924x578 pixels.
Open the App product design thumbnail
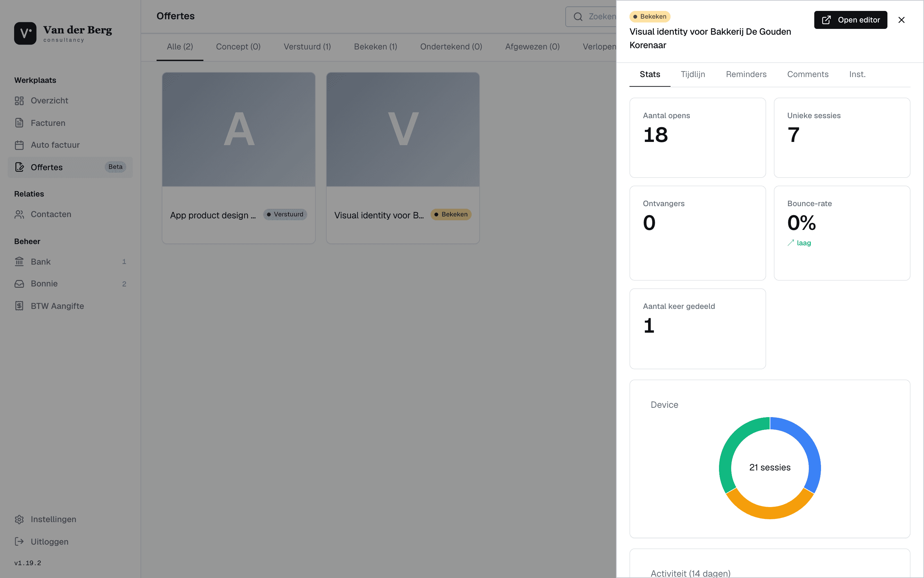point(239,130)
